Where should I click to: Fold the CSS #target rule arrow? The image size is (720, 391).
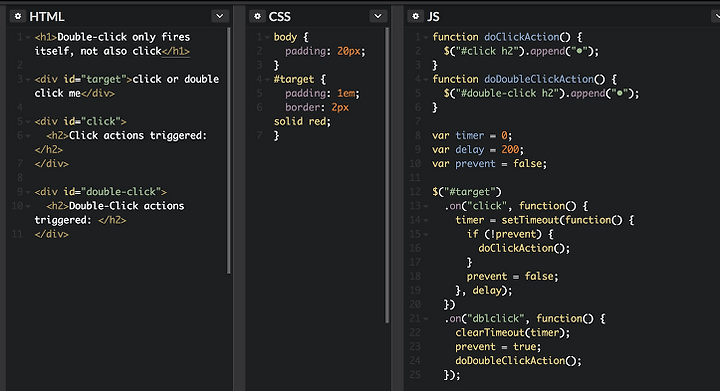(x=267, y=79)
